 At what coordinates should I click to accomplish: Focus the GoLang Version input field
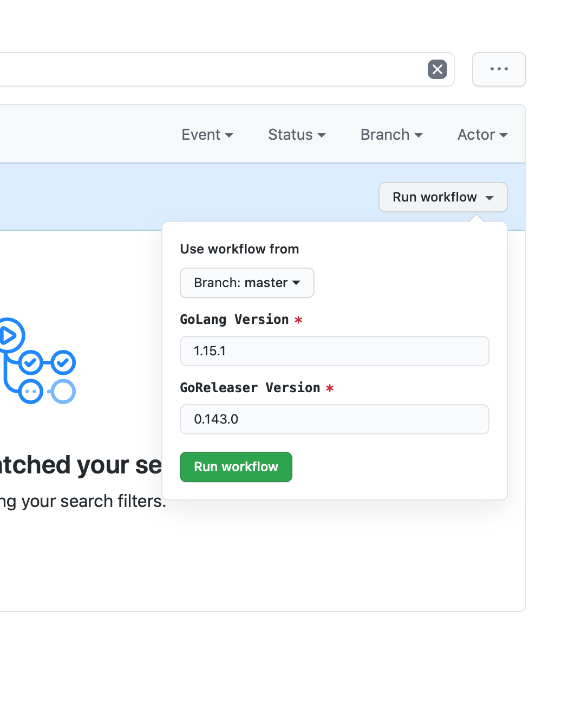point(335,351)
